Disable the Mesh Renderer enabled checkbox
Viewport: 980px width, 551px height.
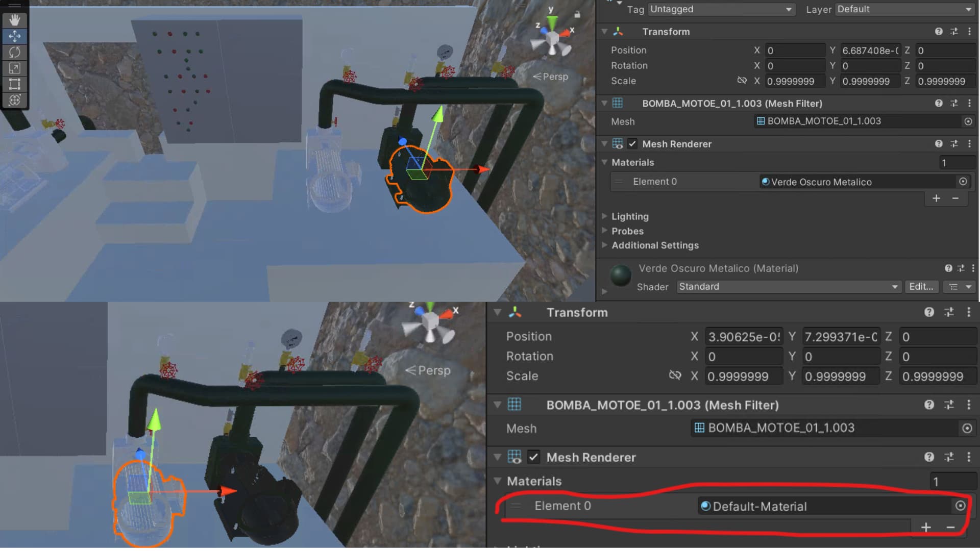pos(632,144)
